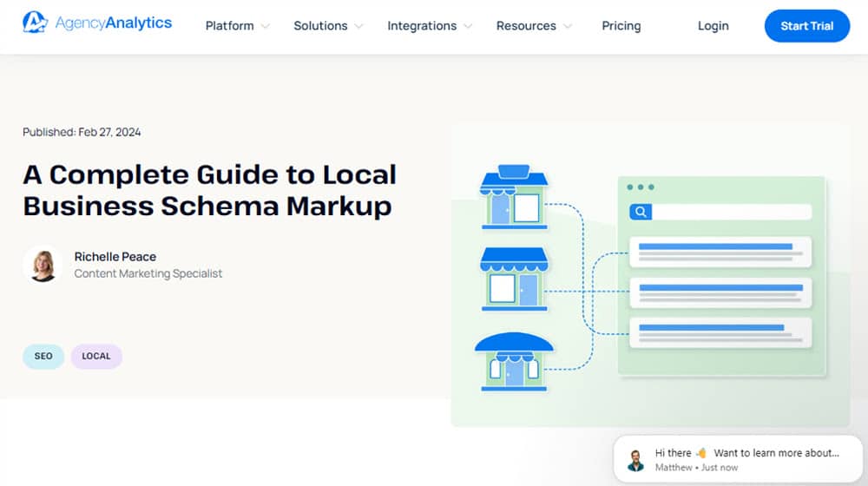Click the magnifier search icon in illustration
Viewport: 868px width, 486px height.
click(x=641, y=212)
